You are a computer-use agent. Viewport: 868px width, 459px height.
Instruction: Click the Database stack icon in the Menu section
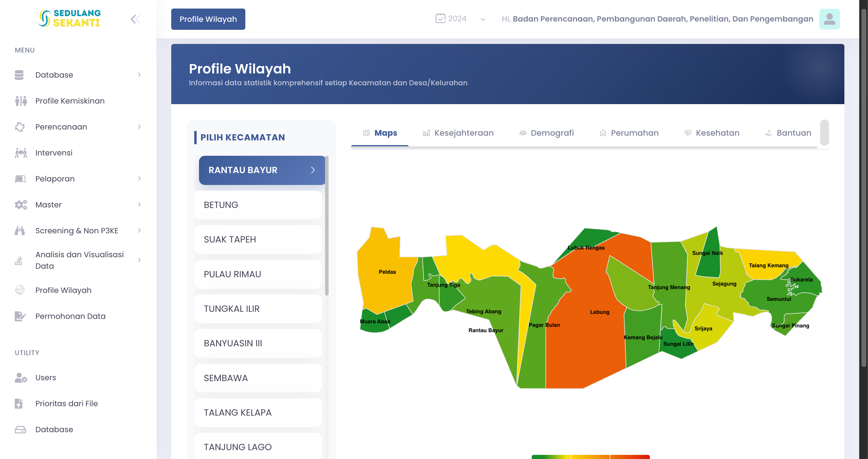(x=19, y=75)
